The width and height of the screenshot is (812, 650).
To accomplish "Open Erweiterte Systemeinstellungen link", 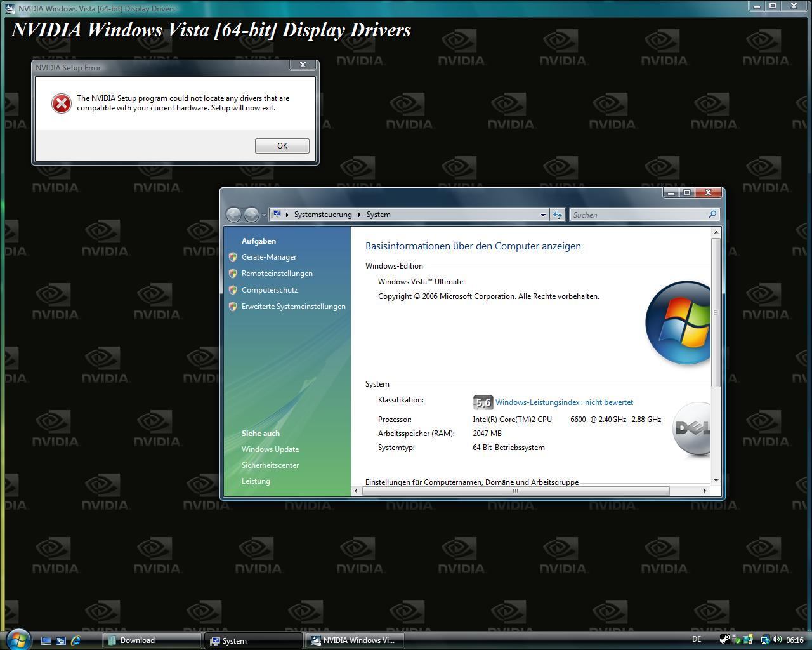I will pyautogui.click(x=294, y=307).
